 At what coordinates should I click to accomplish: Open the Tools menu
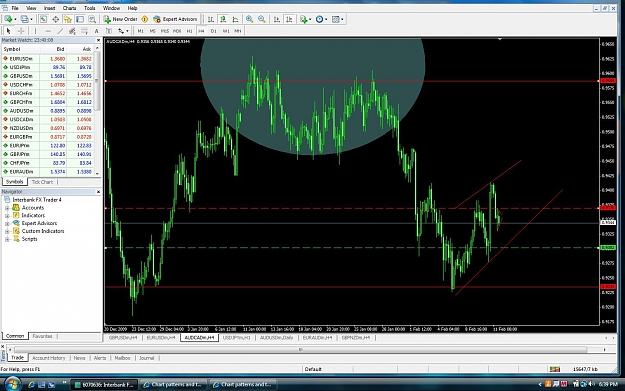[89, 8]
